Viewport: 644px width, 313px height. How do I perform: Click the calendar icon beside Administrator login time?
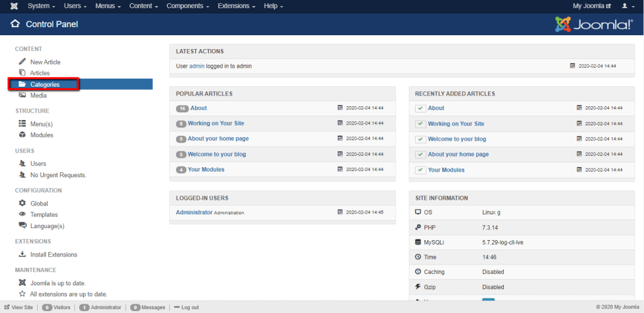click(340, 212)
